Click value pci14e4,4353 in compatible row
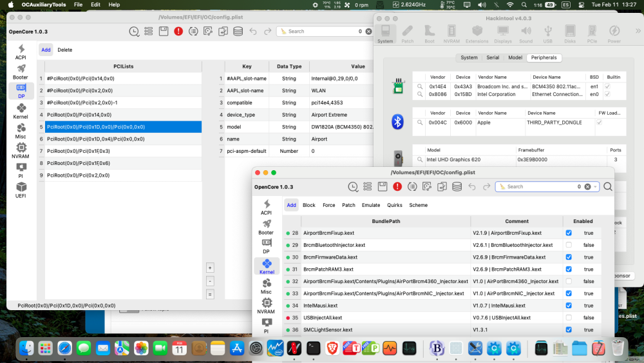 (327, 103)
